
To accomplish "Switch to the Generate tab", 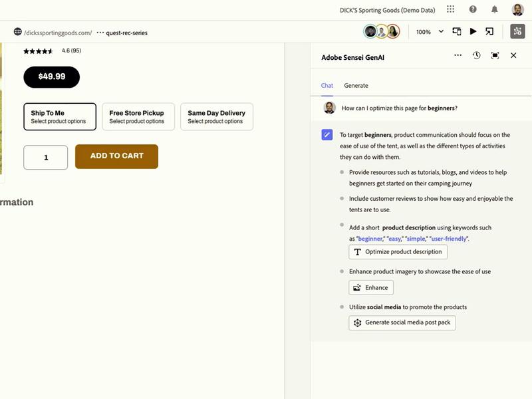I will tap(356, 86).
